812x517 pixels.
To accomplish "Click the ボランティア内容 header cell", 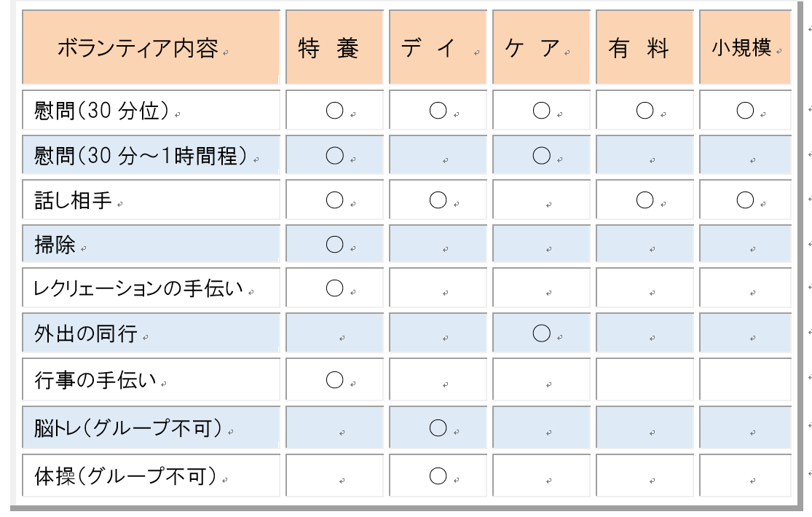I will (151, 47).
